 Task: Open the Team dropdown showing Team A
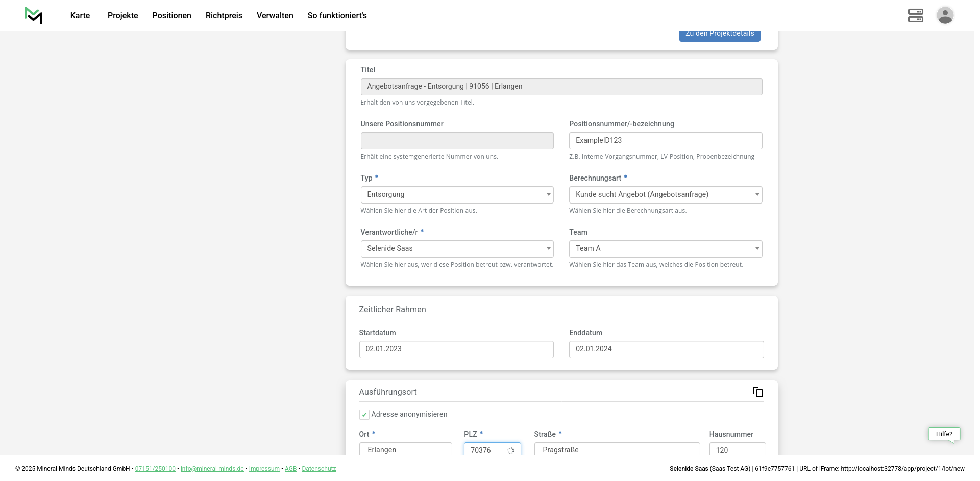665,249
